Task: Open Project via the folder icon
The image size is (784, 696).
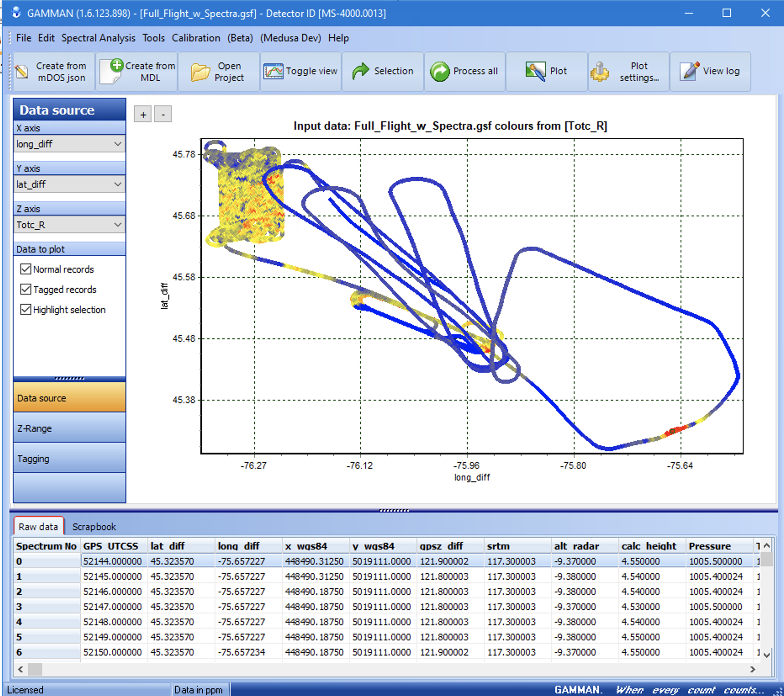Action: (200, 72)
